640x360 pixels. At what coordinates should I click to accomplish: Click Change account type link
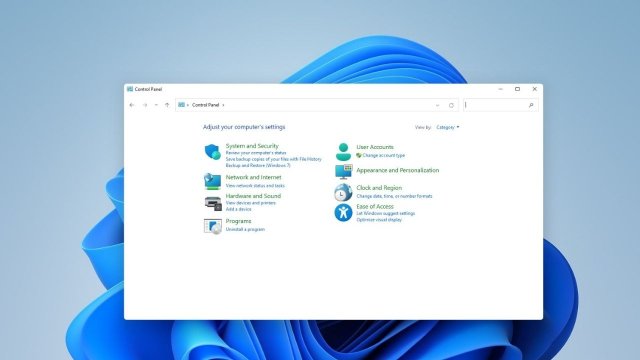click(x=384, y=156)
